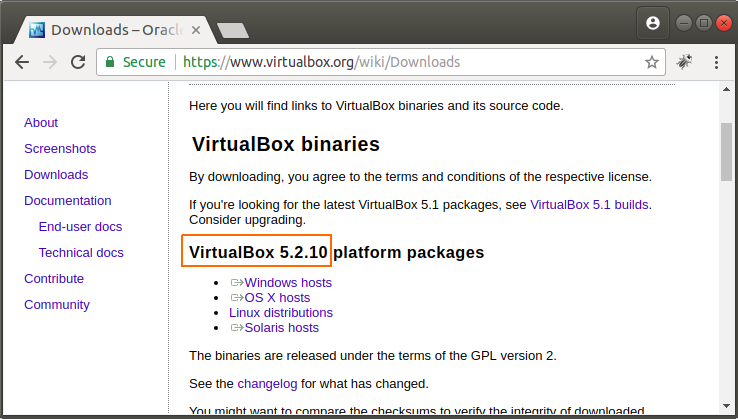Viewport: 738px width, 419px height.
Task: Open the Downloads sidebar link
Action: (56, 175)
